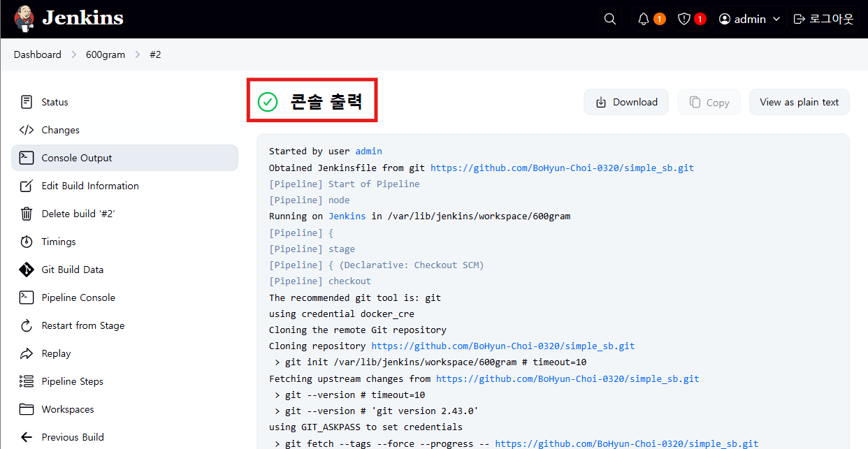
Task: Click the Status document icon in sidebar
Action: [27, 102]
